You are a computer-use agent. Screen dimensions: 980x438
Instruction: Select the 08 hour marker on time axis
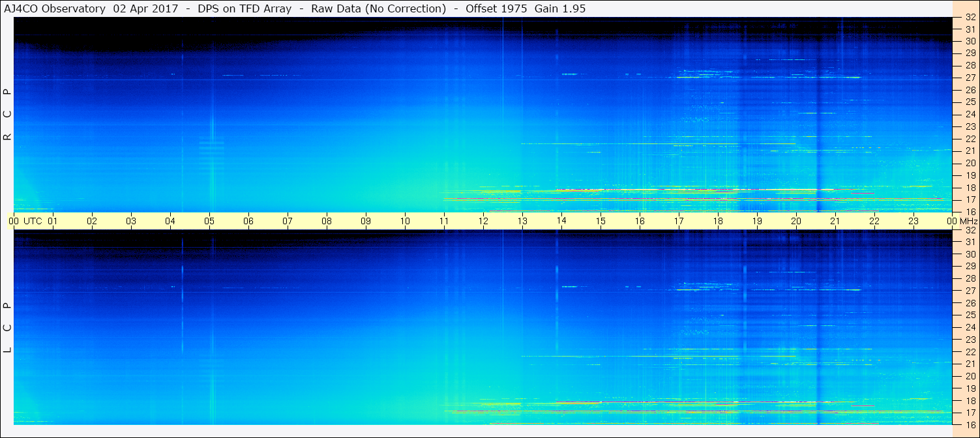coord(327,221)
